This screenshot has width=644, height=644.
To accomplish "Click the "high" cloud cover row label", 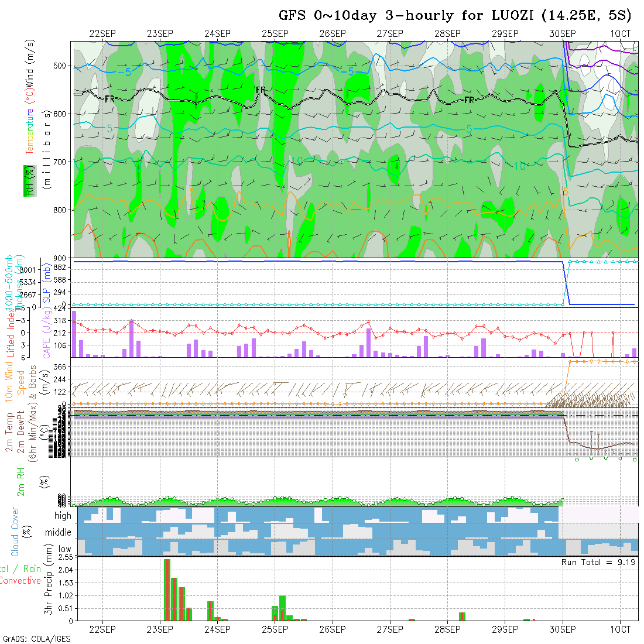I will 63,516.
